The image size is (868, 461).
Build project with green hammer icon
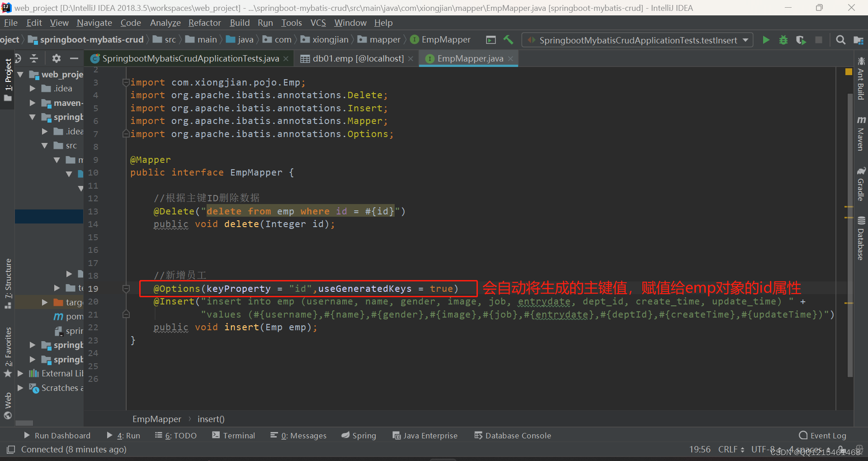coord(508,40)
